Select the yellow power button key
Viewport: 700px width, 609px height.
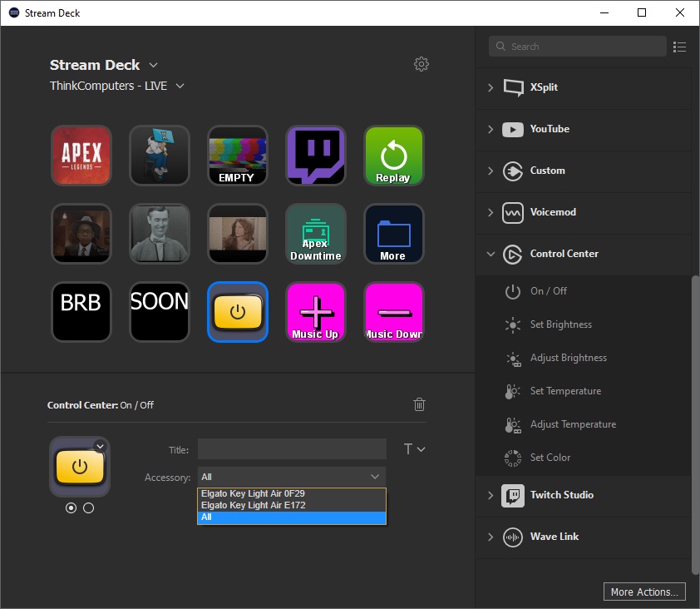coord(238,312)
